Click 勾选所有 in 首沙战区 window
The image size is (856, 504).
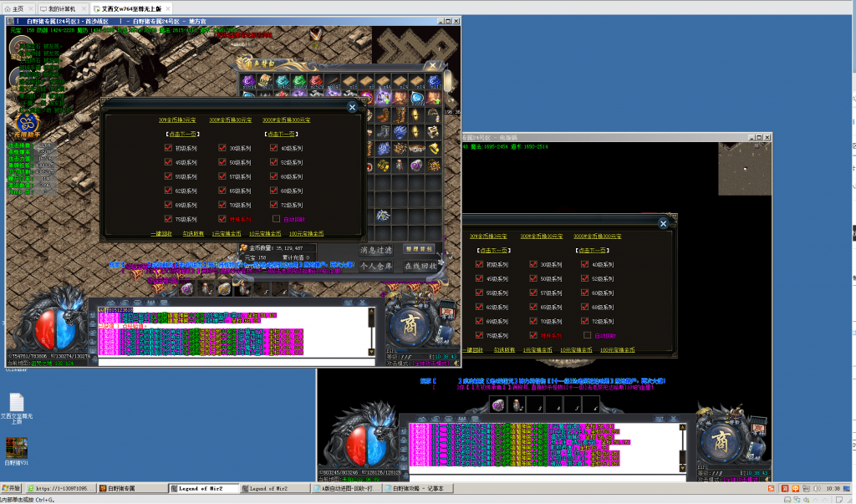click(193, 233)
